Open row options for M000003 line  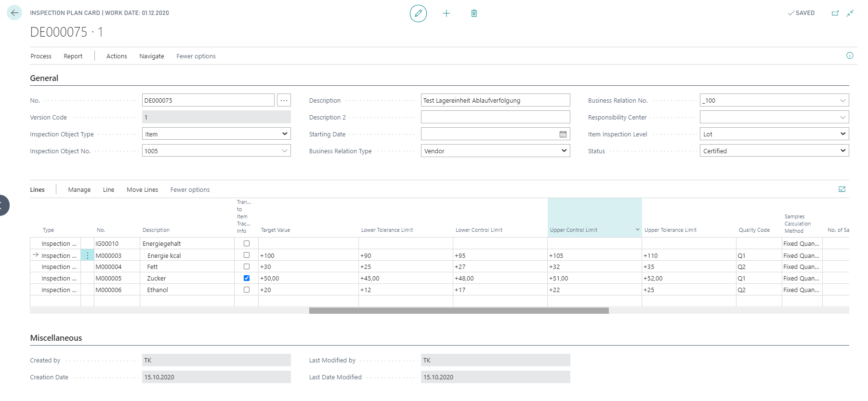coord(87,255)
